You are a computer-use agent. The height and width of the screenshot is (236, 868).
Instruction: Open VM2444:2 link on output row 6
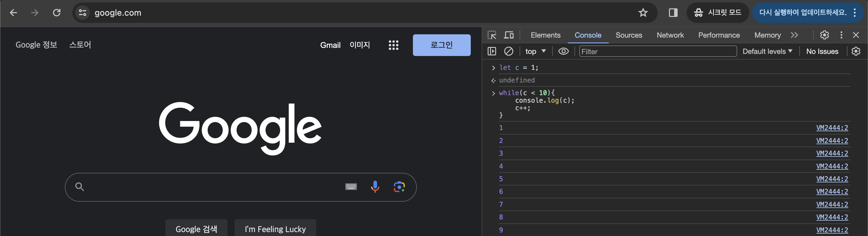[x=832, y=191]
